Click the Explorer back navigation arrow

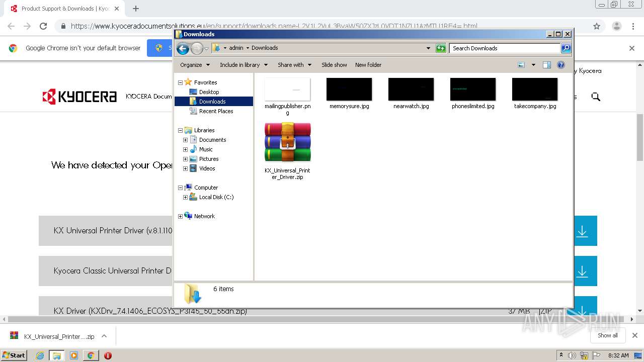pyautogui.click(x=183, y=48)
